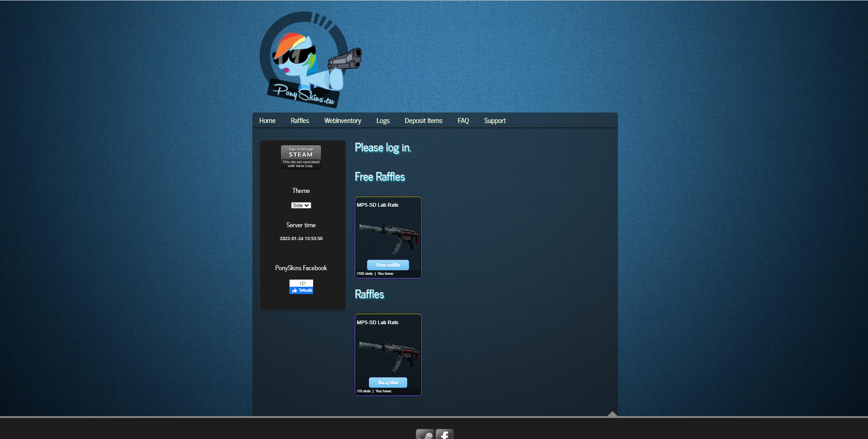
Task: Navigate to Deposit Items
Action: 423,120
